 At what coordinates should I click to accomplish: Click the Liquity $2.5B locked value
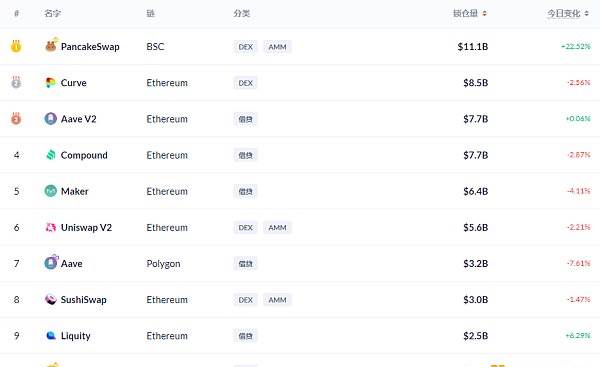(476, 336)
